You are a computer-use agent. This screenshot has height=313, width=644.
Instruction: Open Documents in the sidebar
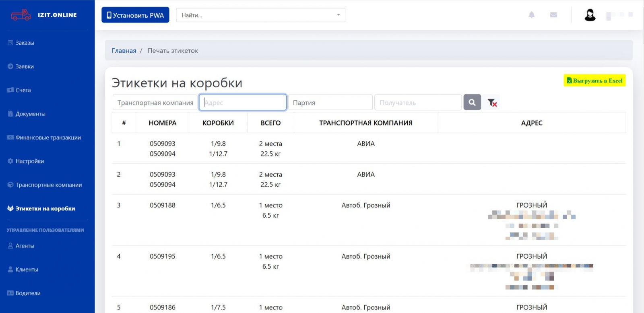tap(30, 114)
